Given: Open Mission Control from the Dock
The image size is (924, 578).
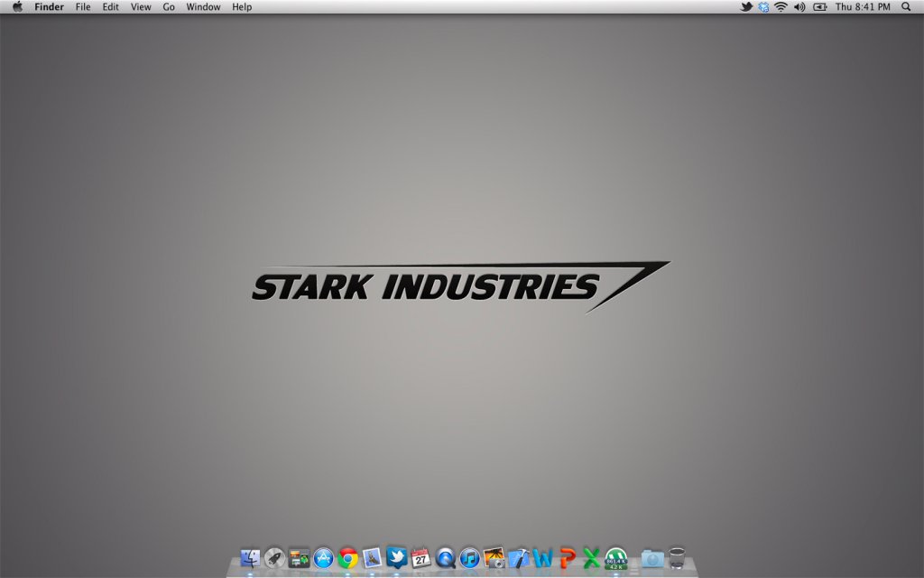Looking at the screenshot, I should click(x=299, y=557).
